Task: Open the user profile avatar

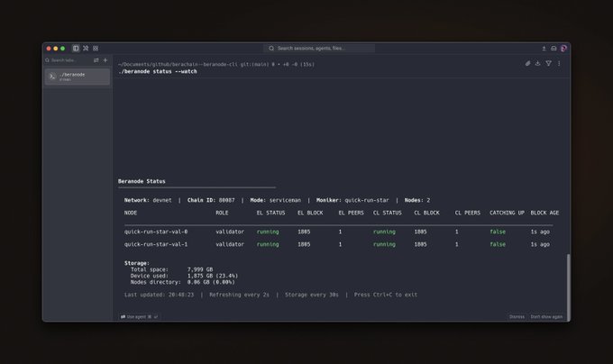Action: click(563, 48)
